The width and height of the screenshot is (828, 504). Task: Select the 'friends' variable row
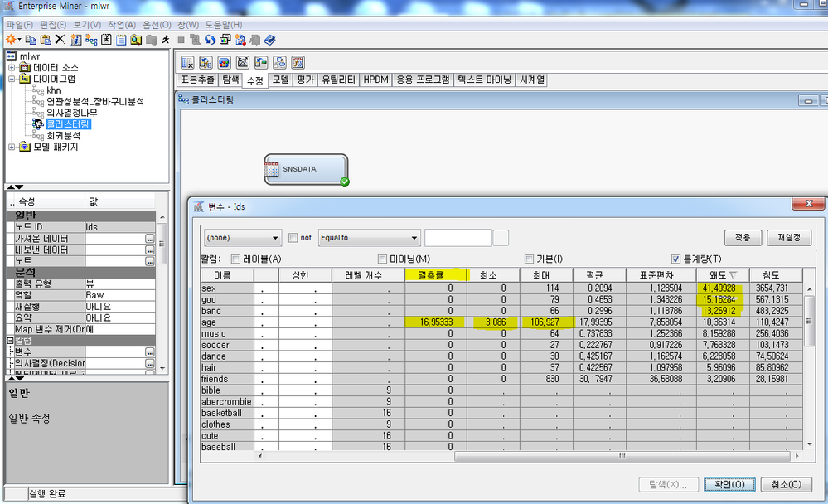[501, 379]
